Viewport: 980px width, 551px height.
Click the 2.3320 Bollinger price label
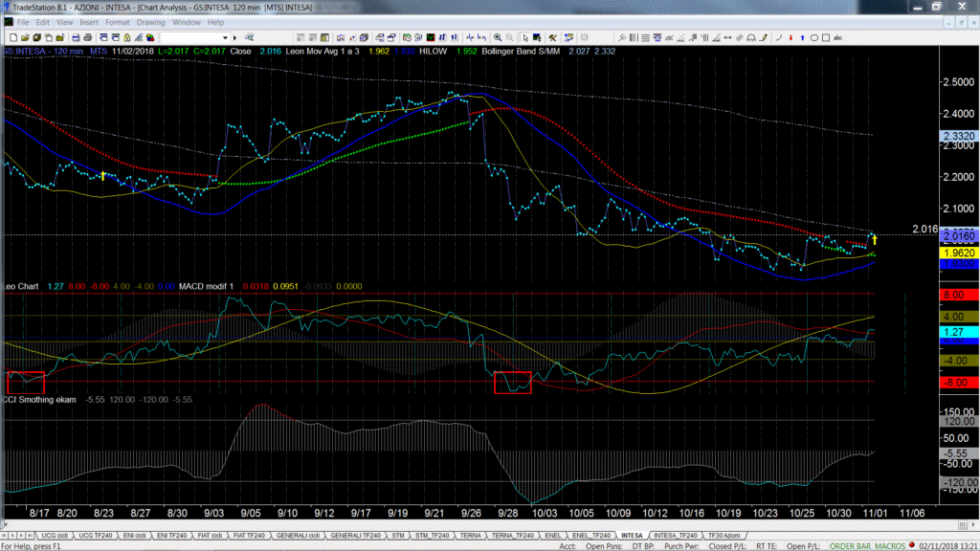(959, 136)
